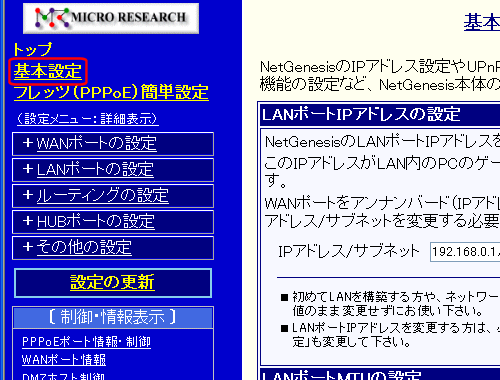The image size is (500, 380).
Task: Open the HUBポートの設定 menu item
Action: 96,222
